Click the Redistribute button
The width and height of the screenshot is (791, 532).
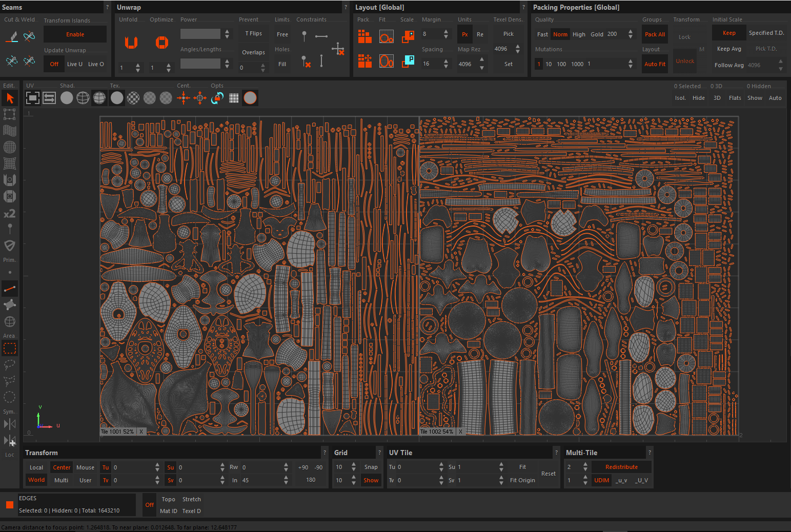(621, 467)
